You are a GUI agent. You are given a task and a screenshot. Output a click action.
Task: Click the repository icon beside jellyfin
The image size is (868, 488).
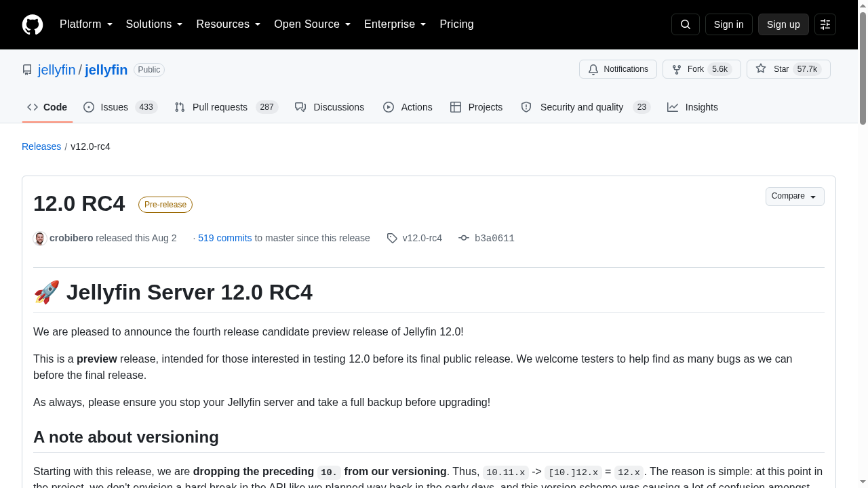(27, 70)
